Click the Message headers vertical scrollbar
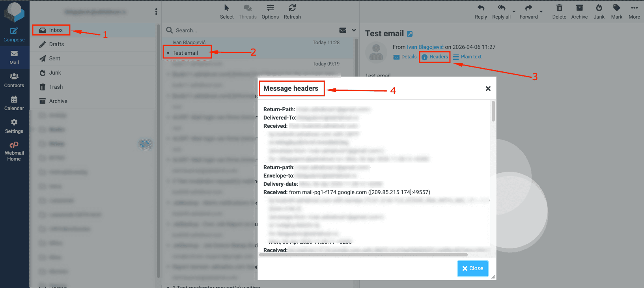 click(493, 112)
